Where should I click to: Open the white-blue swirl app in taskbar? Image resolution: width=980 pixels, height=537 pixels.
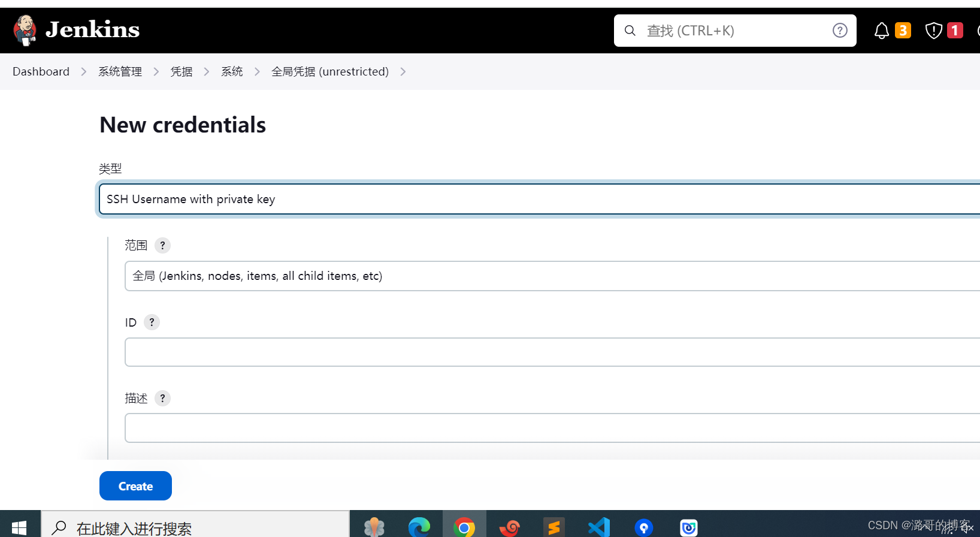pos(689,527)
